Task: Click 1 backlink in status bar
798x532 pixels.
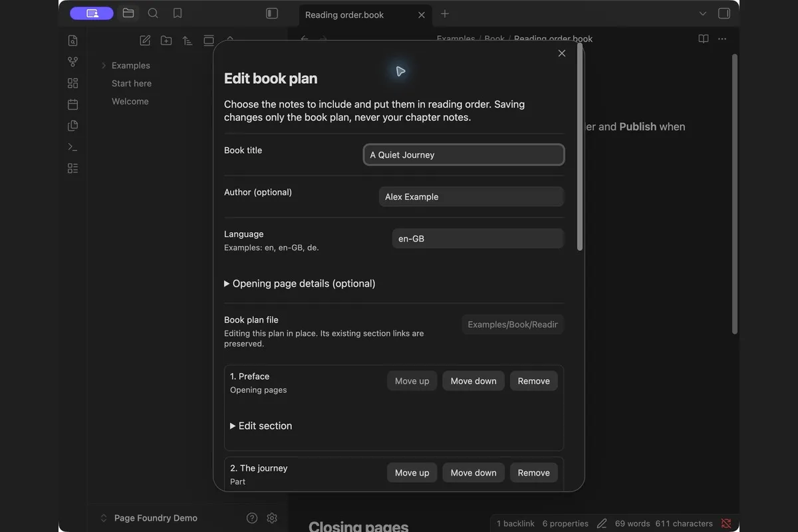Action: tap(516, 523)
